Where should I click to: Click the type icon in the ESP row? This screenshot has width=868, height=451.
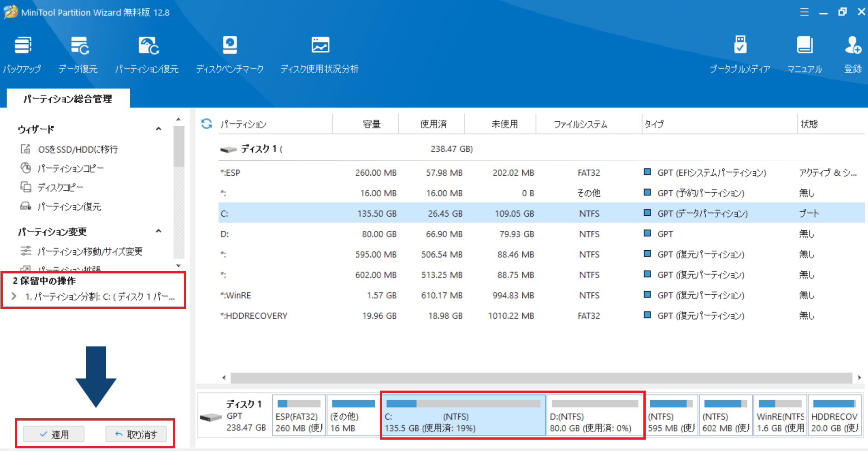(x=647, y=172)
